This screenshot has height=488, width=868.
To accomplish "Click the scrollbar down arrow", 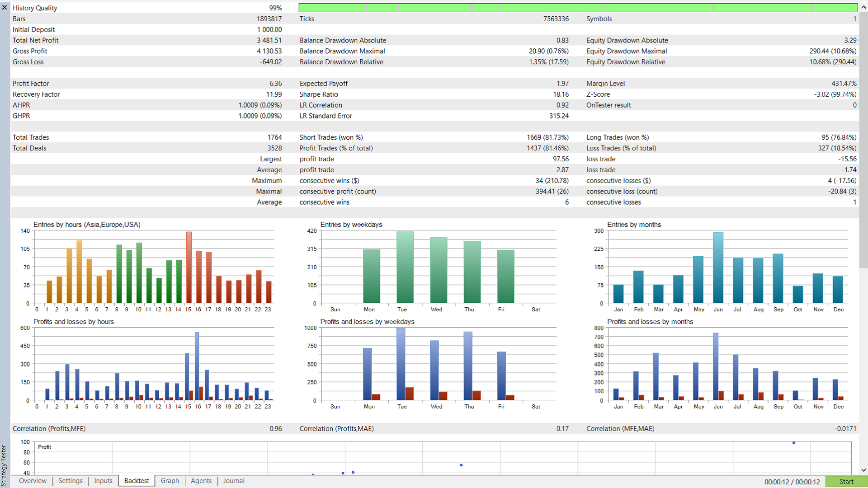I will 863,470.
